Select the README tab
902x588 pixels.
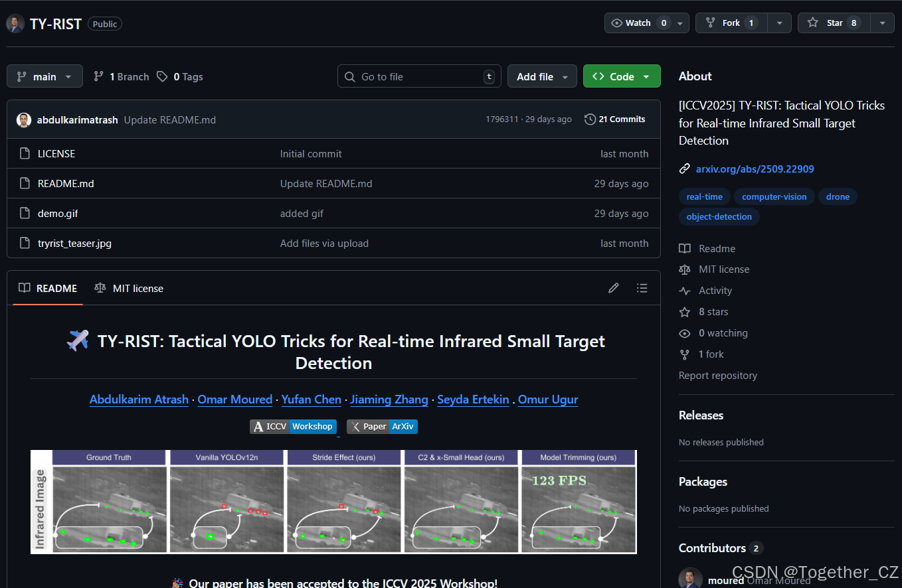[47, 288]
